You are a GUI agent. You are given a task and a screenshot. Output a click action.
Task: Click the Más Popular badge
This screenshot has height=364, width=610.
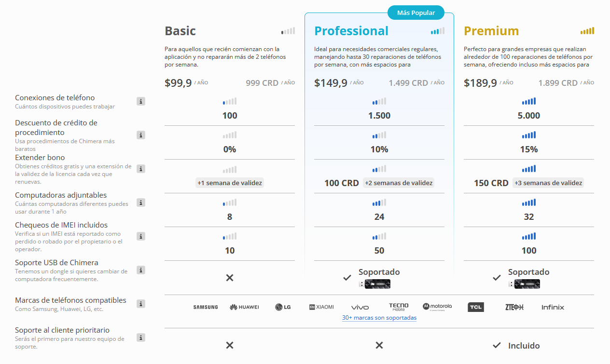(416, 13)
